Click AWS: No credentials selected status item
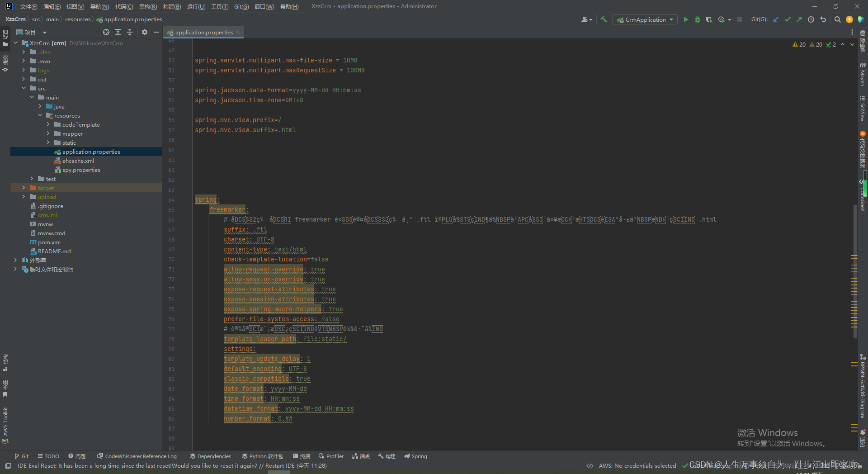Screen dimensions: 868x474 pos(637,465)
